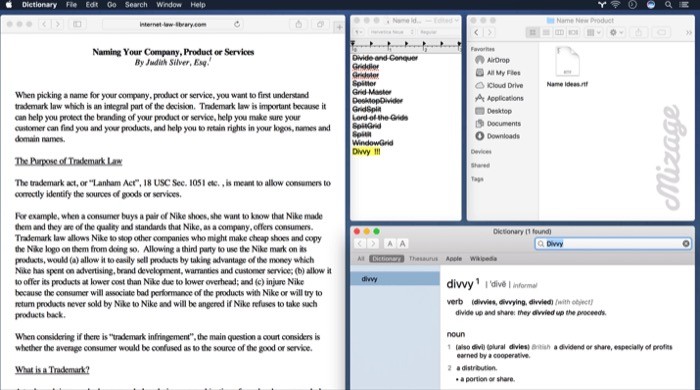Open the Window menu
700x390 pixels.
click(x=169, y=4)
